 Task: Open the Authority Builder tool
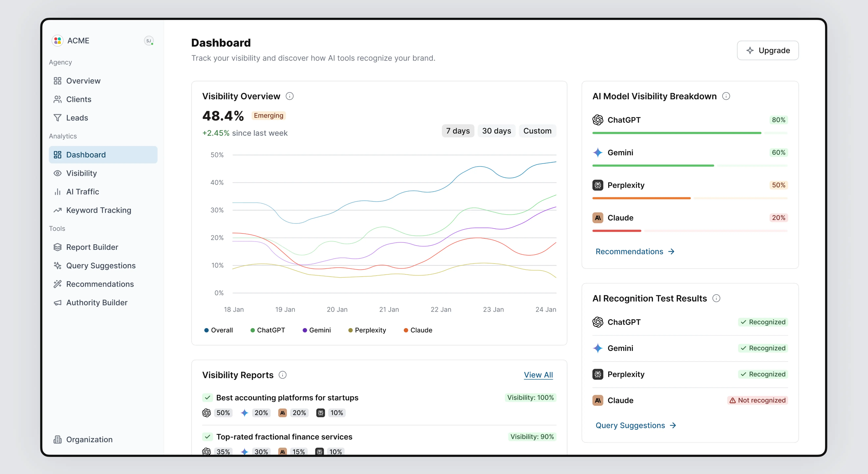pos(97,303)
